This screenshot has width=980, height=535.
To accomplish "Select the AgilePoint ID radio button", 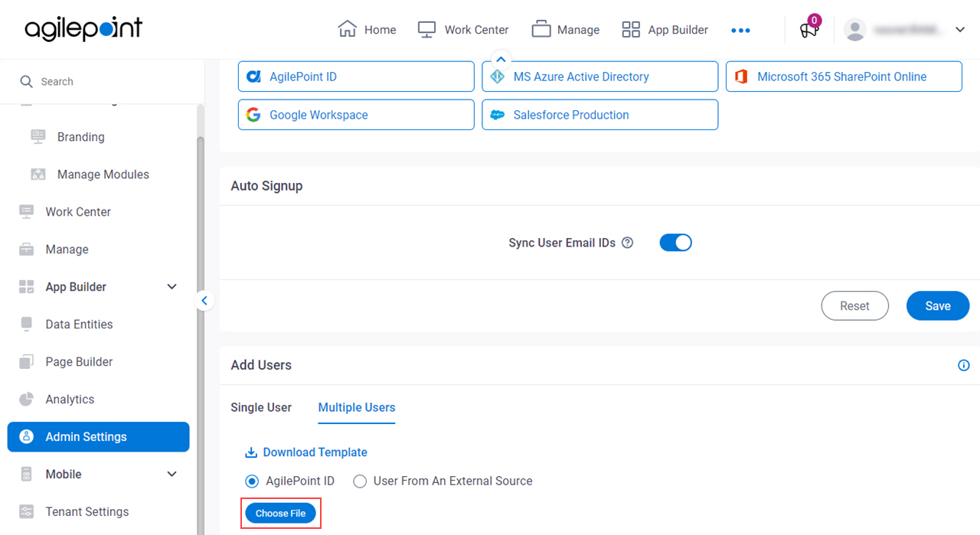I will coord(252,481).
